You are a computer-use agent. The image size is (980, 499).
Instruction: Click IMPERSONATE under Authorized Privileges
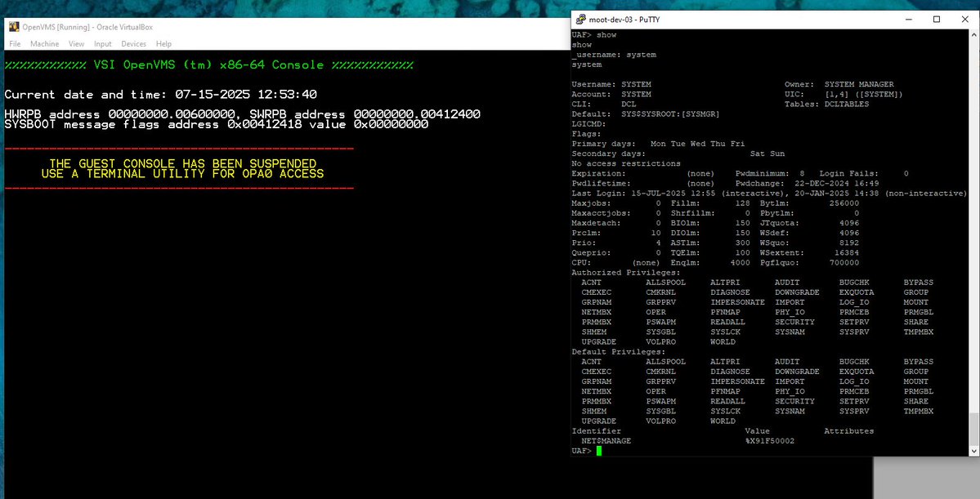[x=737, y=302]
